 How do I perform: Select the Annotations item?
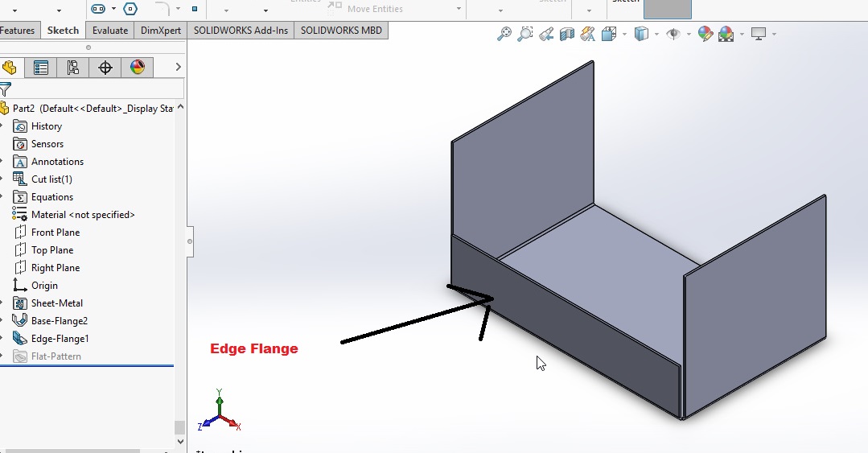point(58,162)
